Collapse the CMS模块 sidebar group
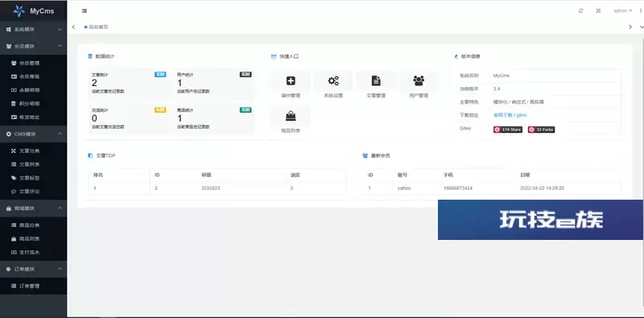 [x=33, y=134]
